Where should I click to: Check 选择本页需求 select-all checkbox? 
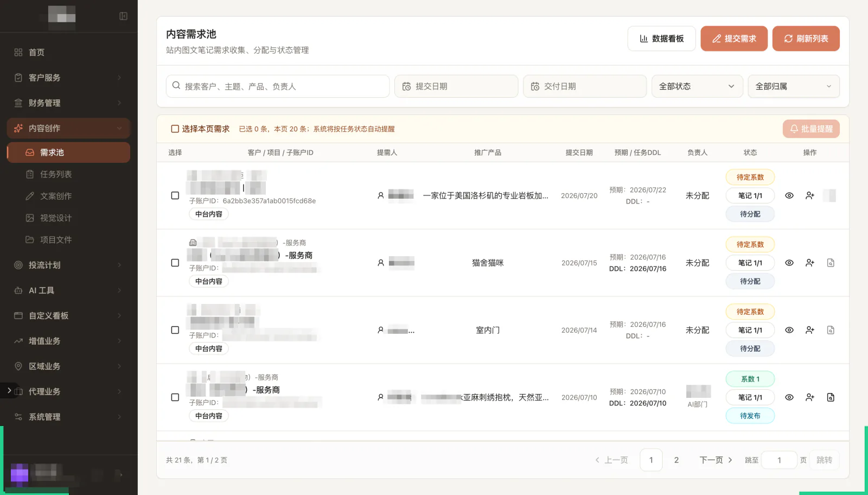[175, 129]
